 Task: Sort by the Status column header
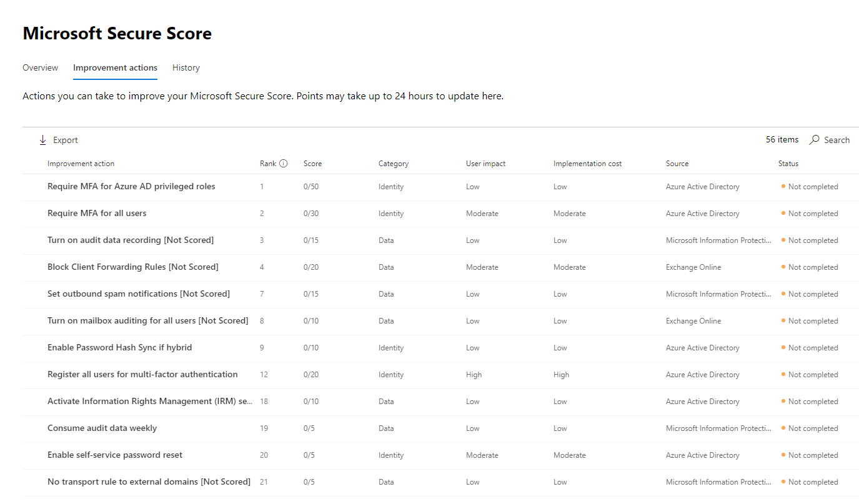pyautogui.click(x=788, y=164)
